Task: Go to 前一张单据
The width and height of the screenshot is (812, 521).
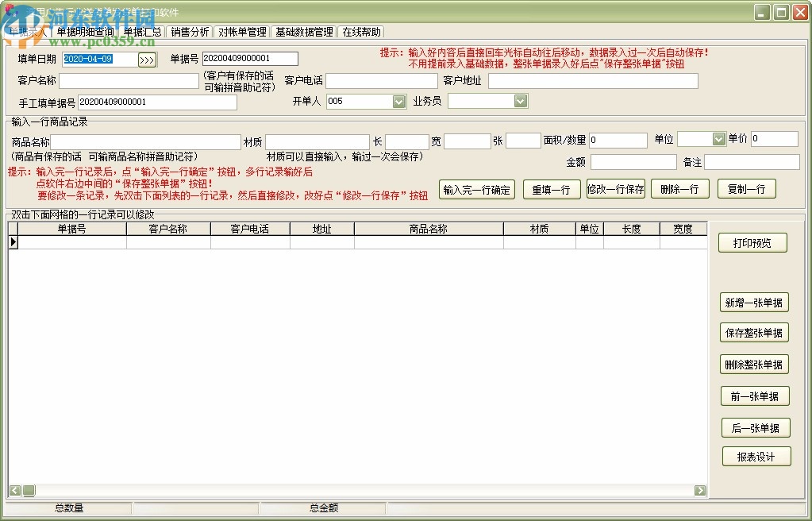Action: (x=755, y=396)
